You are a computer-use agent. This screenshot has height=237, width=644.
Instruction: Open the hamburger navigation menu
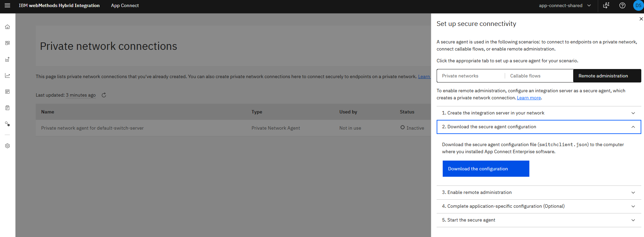(7, 5)
